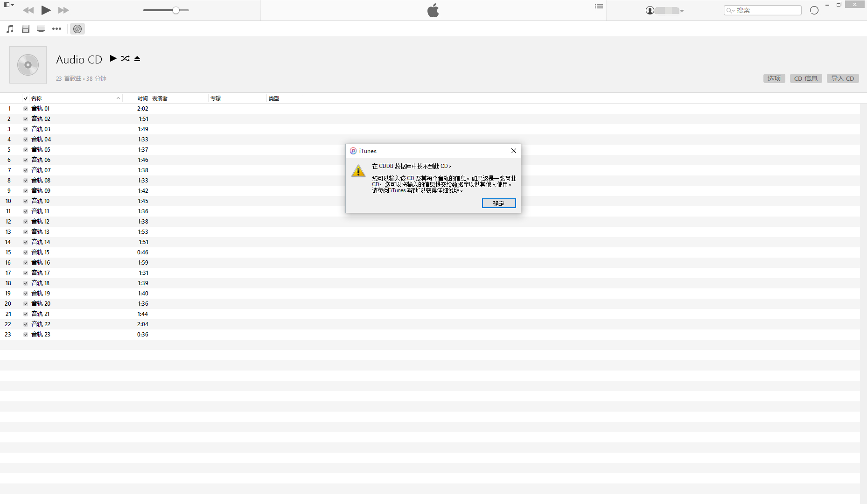Viewport: 867px width, 504px height.
Task: Click the track list vertical scrollbar
Action: pyautogui.click(x=863, y=303)
